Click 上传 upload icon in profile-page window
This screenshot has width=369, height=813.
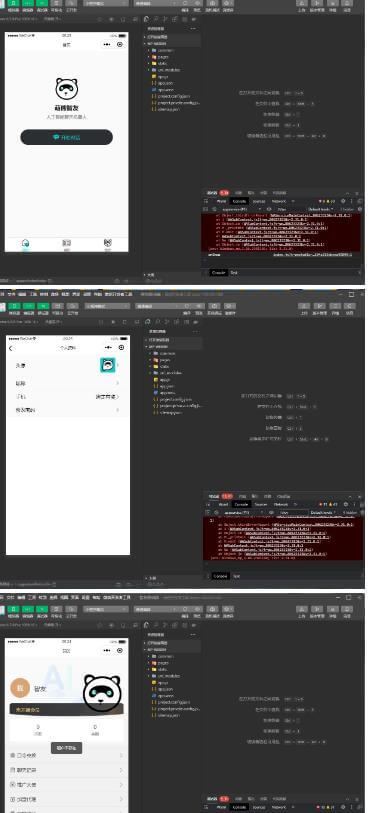pyautogui.click(x=304, y=306)
